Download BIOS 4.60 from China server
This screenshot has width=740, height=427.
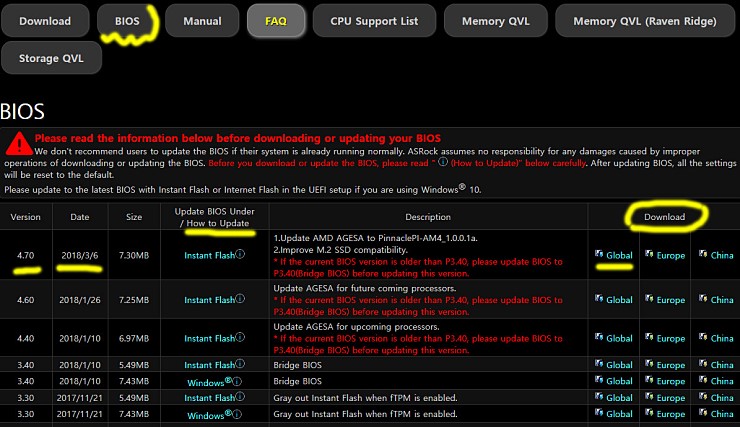pyautogui.click(x=722, y=300)
